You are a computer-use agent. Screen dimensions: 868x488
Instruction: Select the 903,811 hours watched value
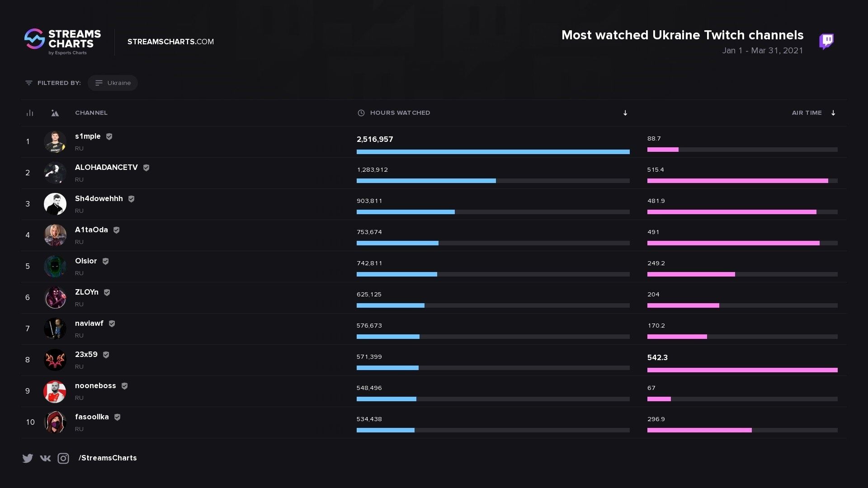coord(369,201)
